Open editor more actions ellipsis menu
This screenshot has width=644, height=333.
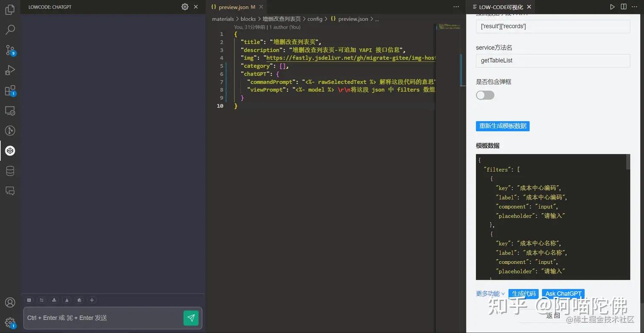(x=456, y=7)
